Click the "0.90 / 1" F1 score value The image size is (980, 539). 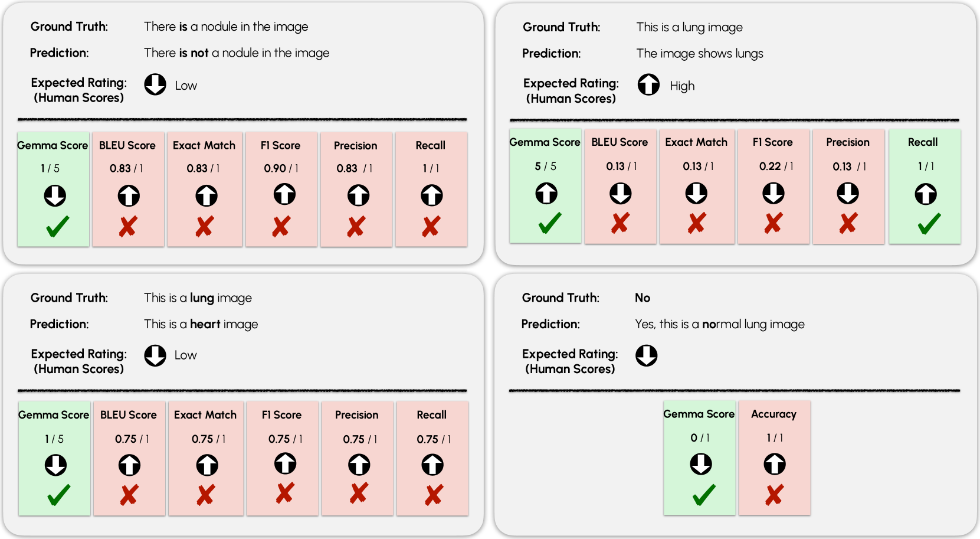tap(281, 168)
